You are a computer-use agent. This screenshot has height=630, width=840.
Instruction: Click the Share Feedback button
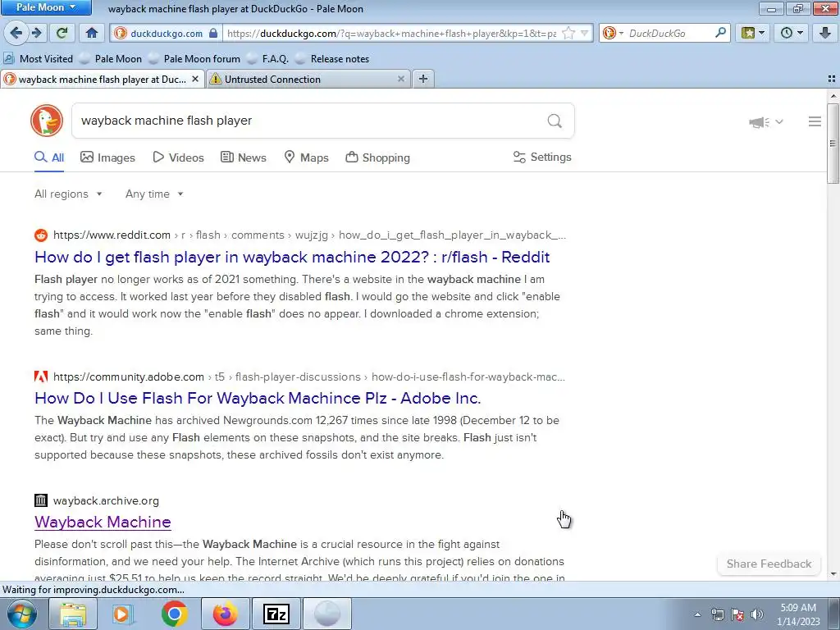click(769, 564)
